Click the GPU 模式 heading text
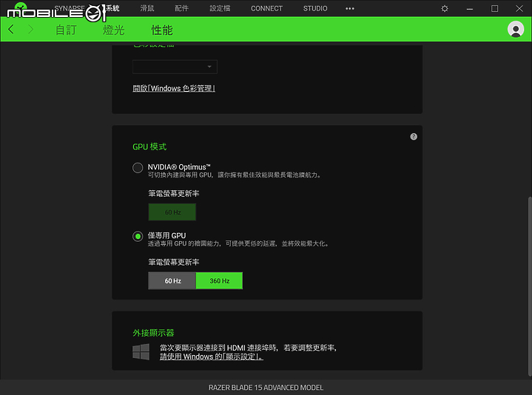Screen dimensions: 532x395 pyautogui.click(x=149, y=146)
